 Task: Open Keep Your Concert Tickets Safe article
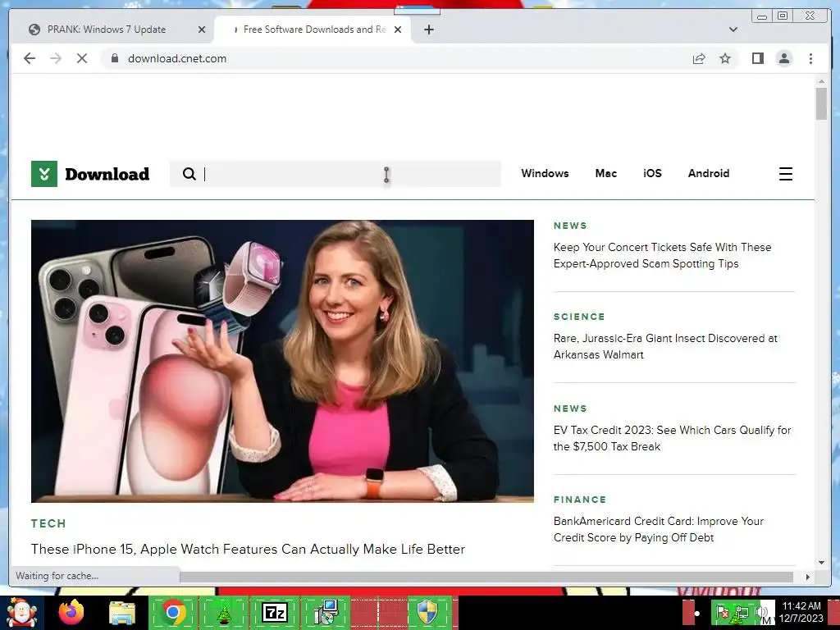point(662,255)
